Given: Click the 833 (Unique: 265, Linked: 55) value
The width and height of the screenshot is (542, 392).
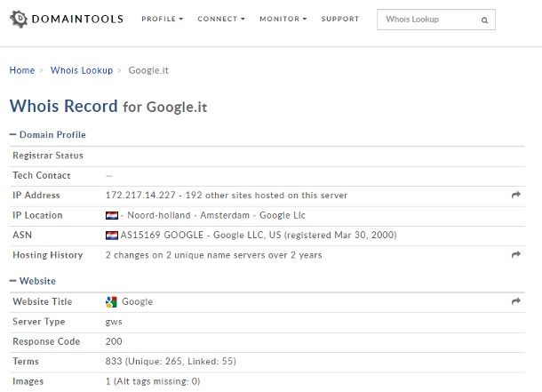Looking at the screenshot, I should coord(171,361).
